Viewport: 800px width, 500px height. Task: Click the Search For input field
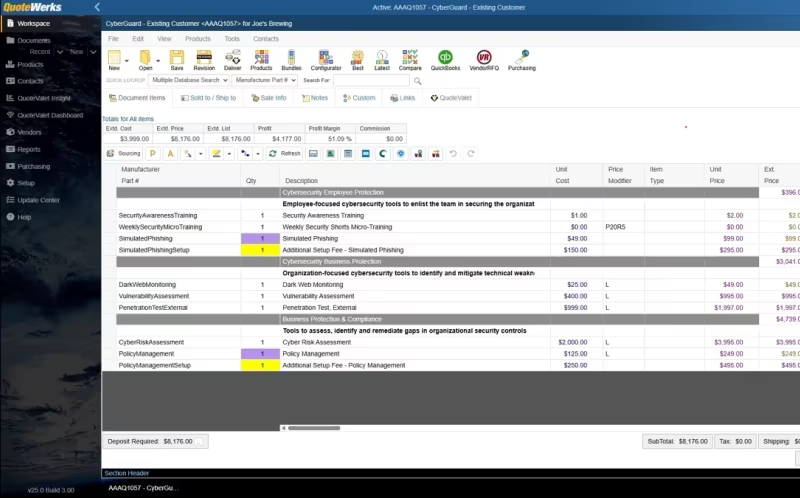371,80
